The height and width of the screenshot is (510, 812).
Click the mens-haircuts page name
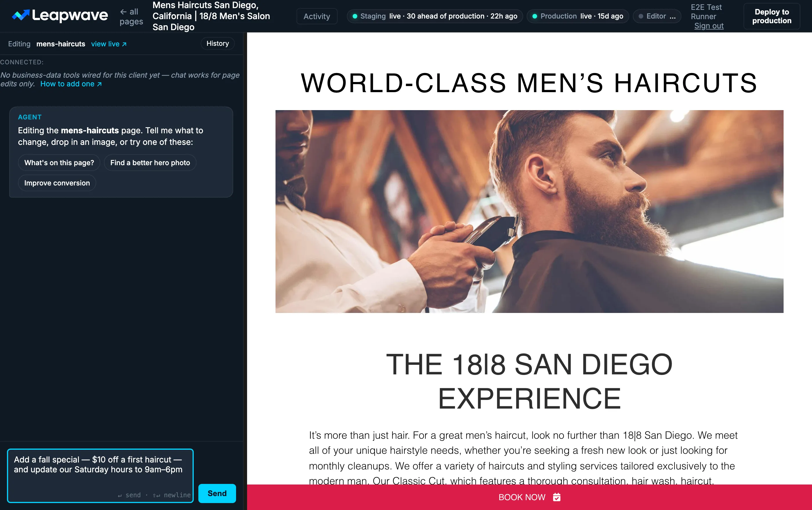click(61, 44)
